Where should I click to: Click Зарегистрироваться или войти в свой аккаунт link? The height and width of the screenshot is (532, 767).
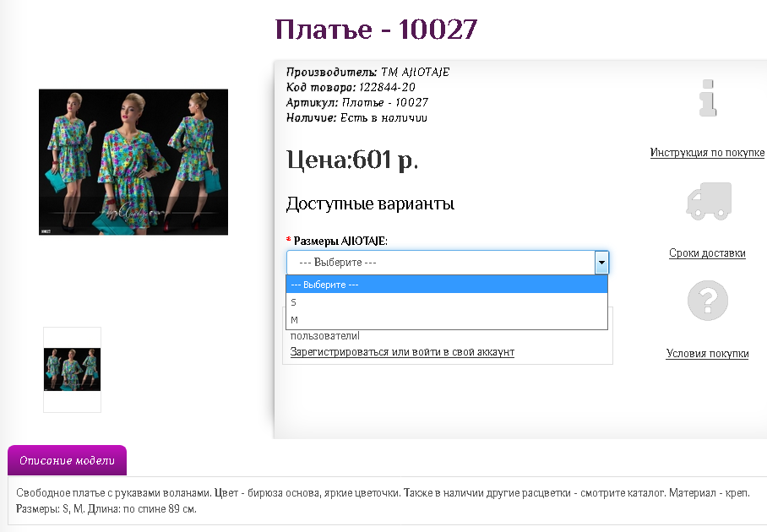click(x=402, y=352)
